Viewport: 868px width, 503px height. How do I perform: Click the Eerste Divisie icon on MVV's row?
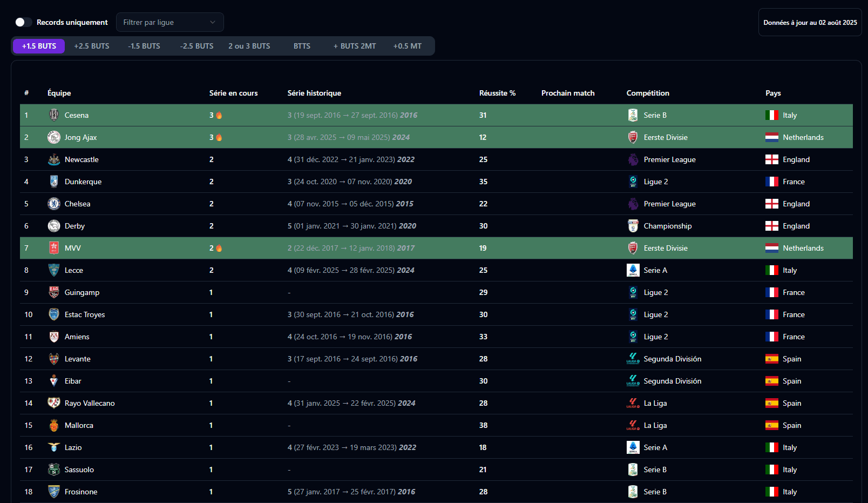pyautogui.click(x=633, y=248)
